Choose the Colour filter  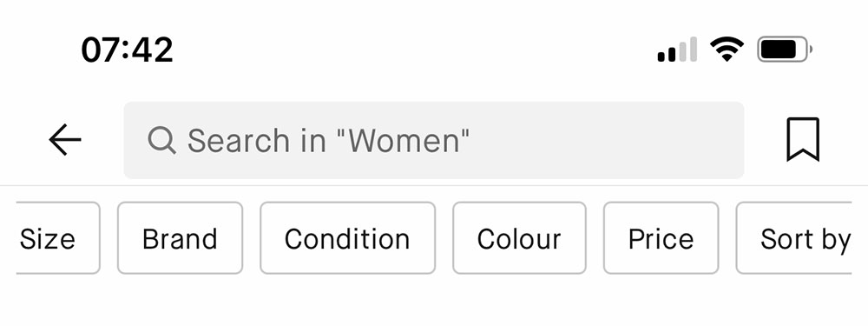(519, 238)
